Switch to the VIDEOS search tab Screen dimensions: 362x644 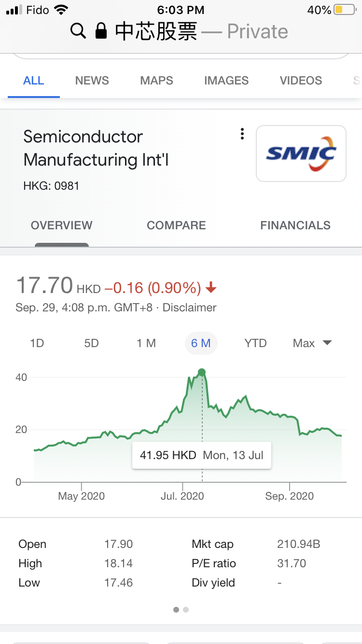point(301,81)
